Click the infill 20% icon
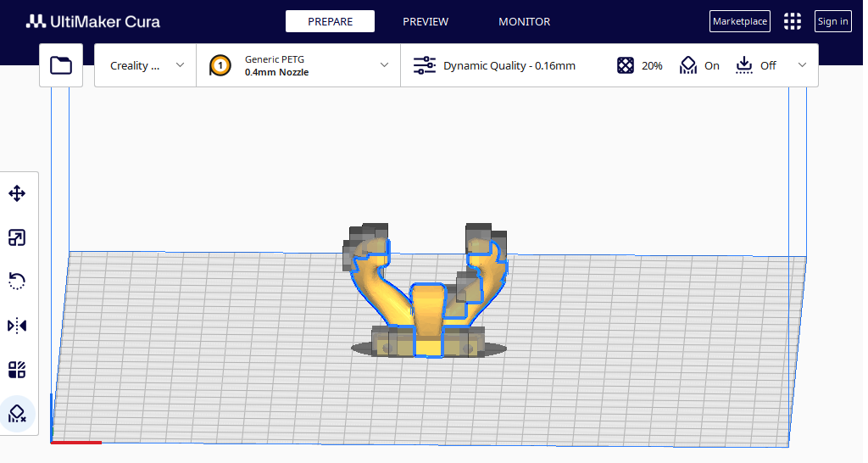This screenshot has width=868, height=463. click(626, 65)
